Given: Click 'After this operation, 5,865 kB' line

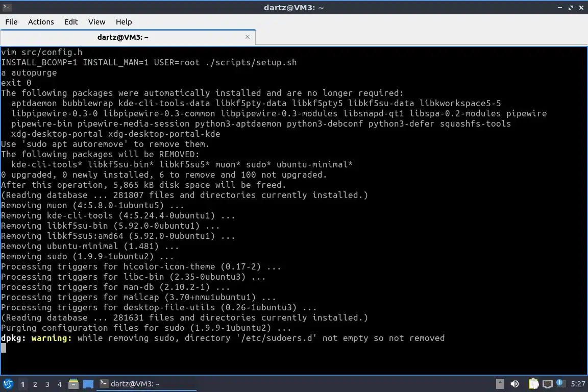Looking at the screenshot, I should pyautogui.click(x=143, y=185).
